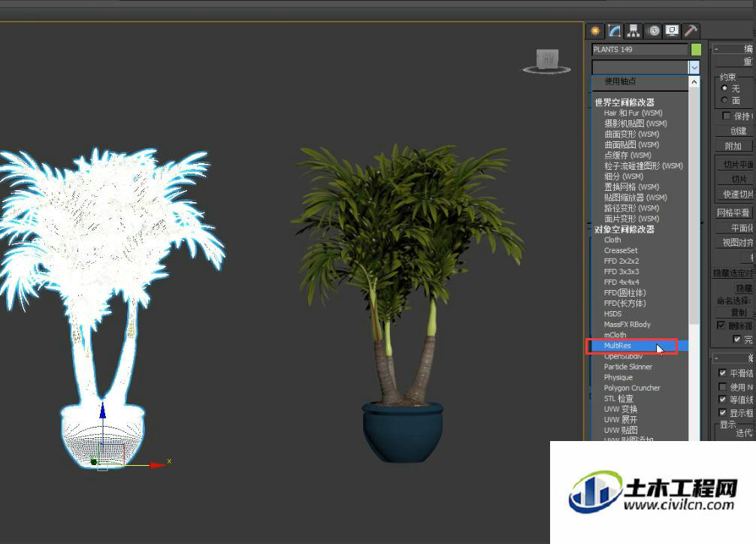Select the Polygon Cruncher modifier

632,388
